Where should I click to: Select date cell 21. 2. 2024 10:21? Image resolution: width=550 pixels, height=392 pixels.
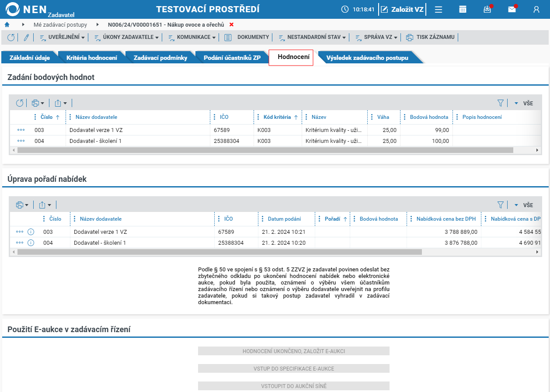pyautogui.click(x=286, y=232)
